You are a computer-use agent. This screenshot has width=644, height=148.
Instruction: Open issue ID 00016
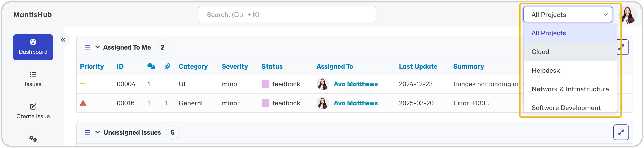[125, 103]
